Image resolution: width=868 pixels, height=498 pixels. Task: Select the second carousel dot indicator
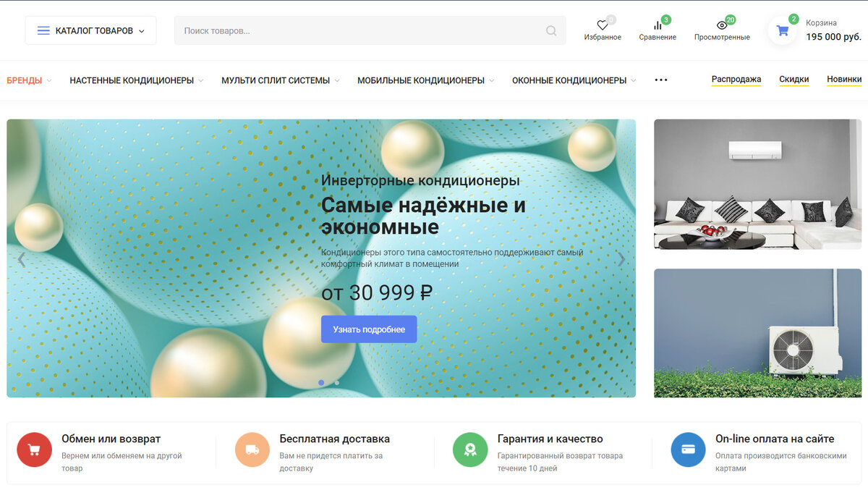click(x=336, y=383)
